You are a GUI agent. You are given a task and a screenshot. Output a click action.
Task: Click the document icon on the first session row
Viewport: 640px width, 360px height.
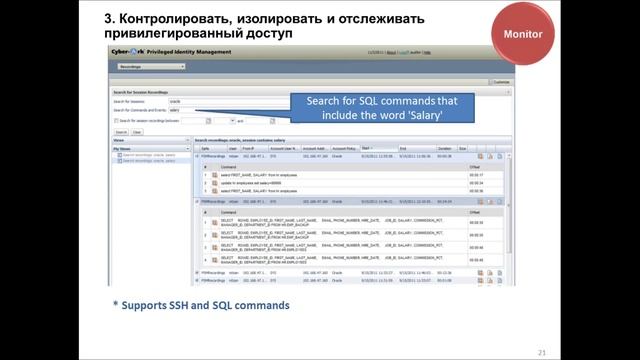(500, 156)
